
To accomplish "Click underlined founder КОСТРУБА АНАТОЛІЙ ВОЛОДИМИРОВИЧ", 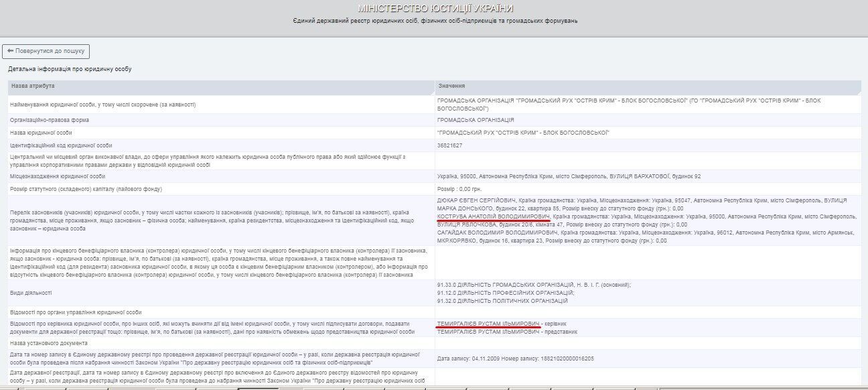I will [493, 216].
